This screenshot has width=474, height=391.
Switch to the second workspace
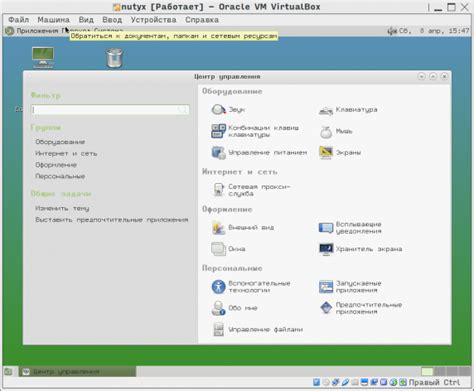(x=439, y=371)
